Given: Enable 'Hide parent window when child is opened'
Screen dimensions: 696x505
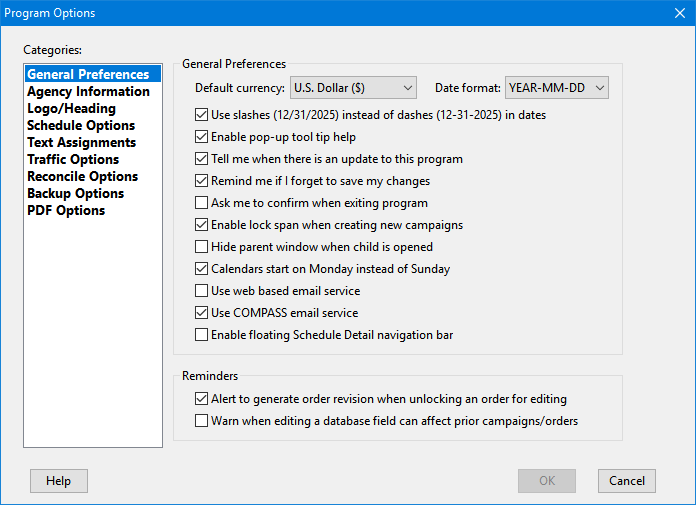Looking at the screenshot, I should 202,247.
